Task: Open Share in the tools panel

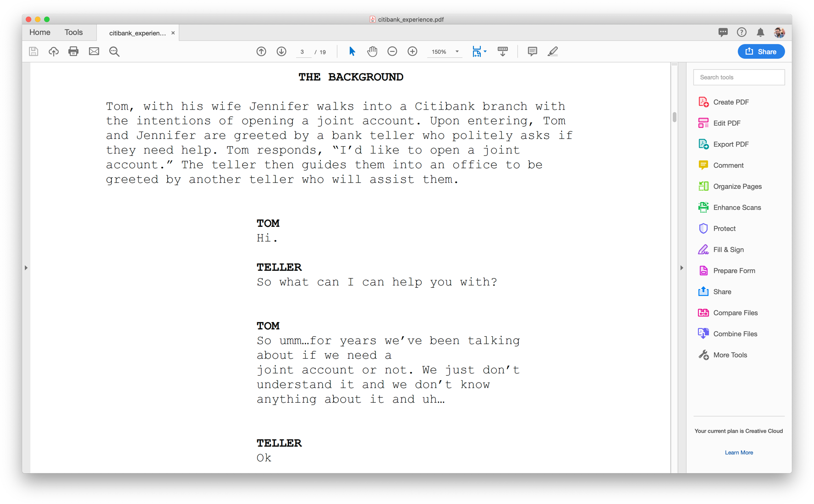Action: [715, 291]
